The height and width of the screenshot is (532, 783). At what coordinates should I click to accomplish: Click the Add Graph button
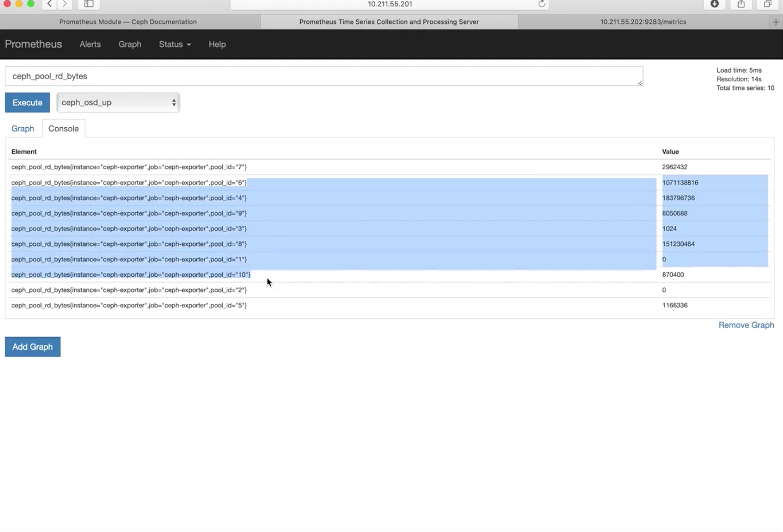(x=33, y=347)
